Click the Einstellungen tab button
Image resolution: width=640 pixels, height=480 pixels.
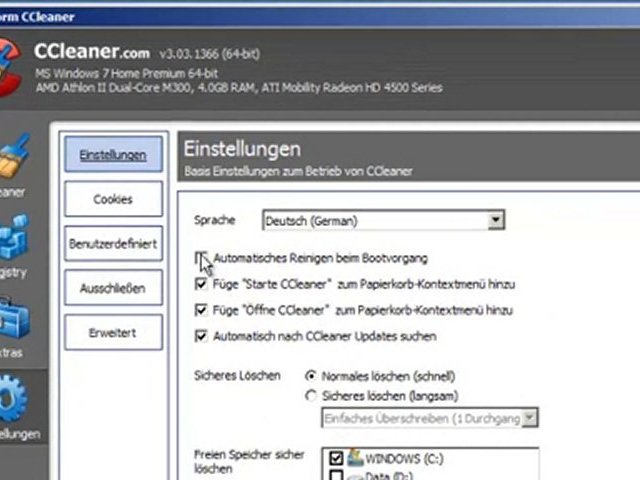click(x=113, y=155)
